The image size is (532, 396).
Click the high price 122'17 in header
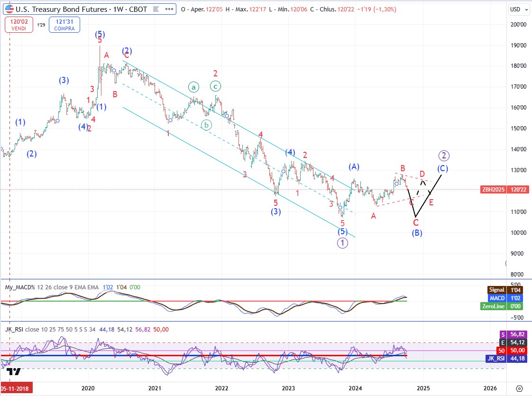coord(258,9)
